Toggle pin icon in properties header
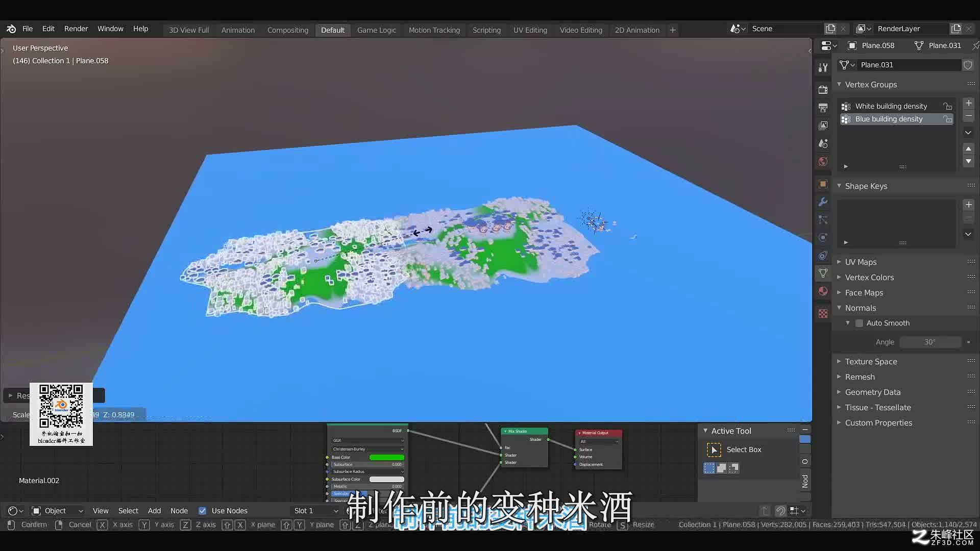 click(975, 45)
